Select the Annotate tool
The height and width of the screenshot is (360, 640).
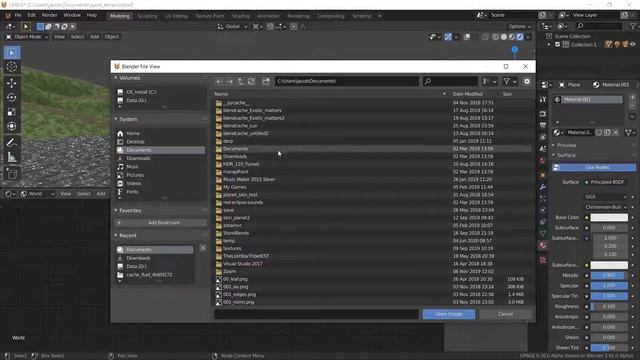(x=12, y=142)
